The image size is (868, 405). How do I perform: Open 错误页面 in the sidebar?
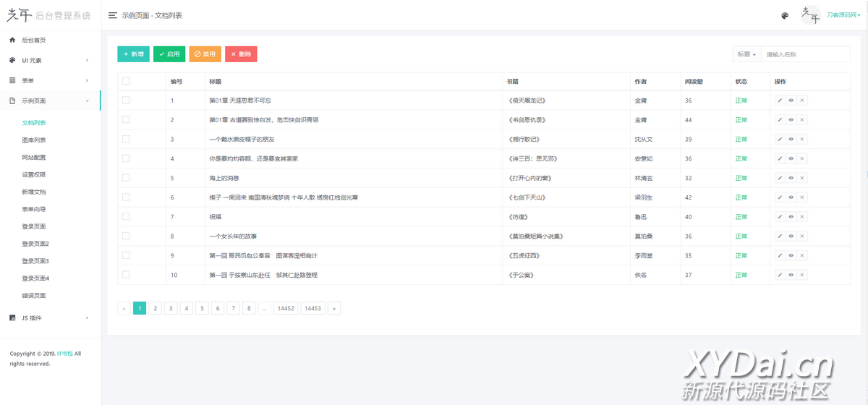tap(34, 296)
